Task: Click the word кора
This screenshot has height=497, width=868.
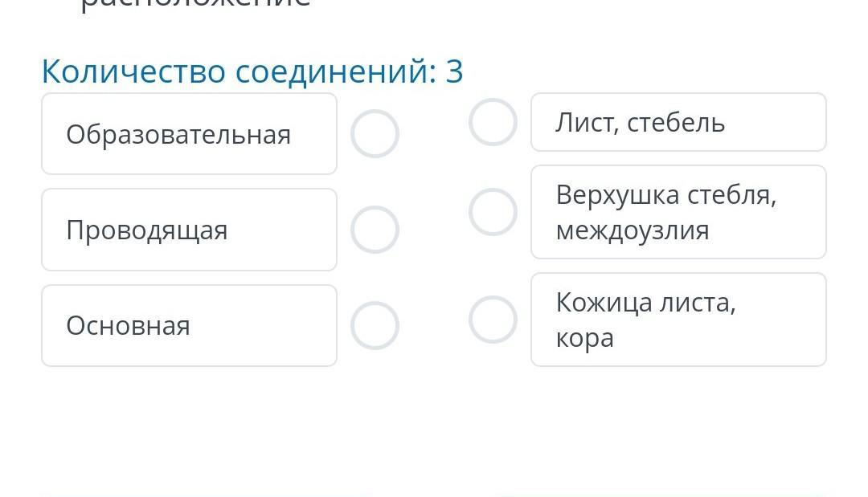Action: tap(584, 338)
